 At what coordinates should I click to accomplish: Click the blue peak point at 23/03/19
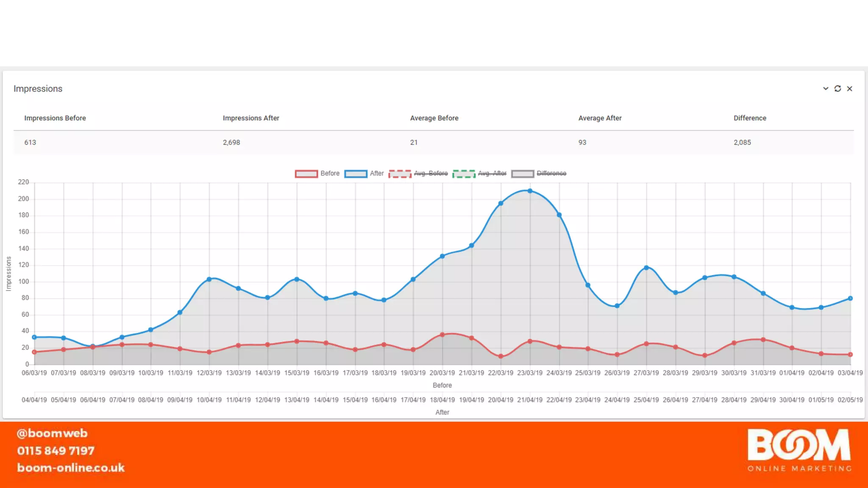(x=530, y=191)
